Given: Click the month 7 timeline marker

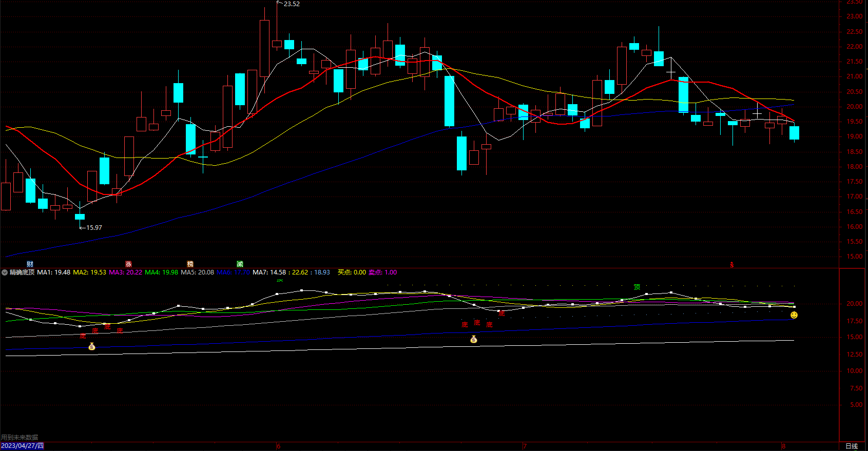Looking at the screenshot, I should (x=525, y=446).
